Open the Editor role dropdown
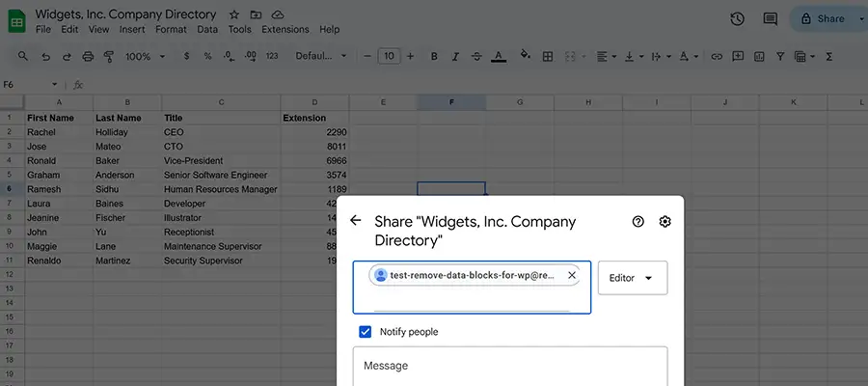The height and width of the screenshot is (386, 868). (633, 278)
